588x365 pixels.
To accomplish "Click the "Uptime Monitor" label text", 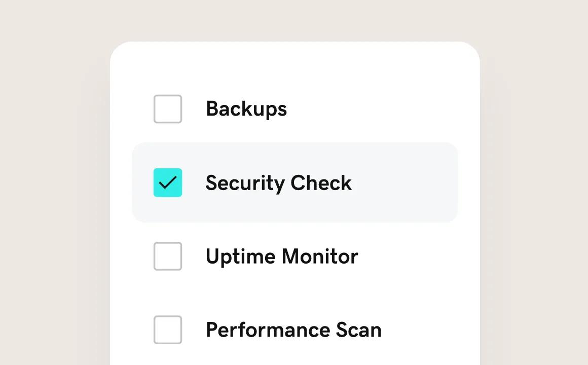I will tap(282, 257).
